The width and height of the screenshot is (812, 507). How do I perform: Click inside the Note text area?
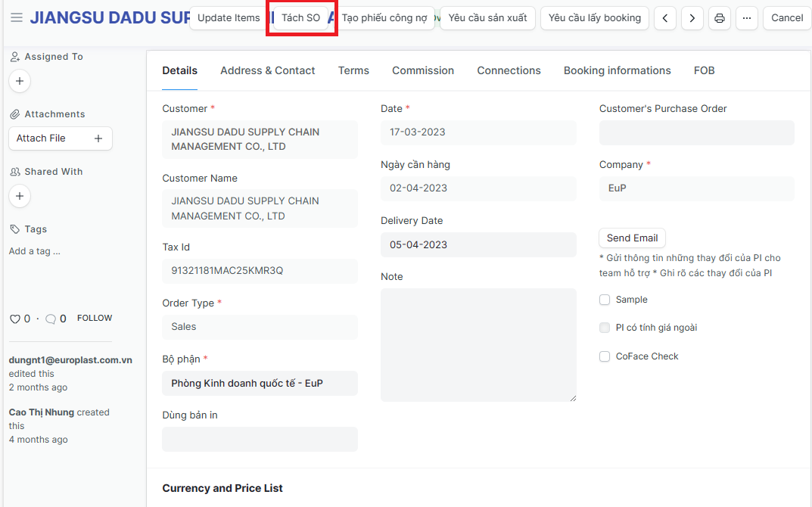click(x=478, y=344)
